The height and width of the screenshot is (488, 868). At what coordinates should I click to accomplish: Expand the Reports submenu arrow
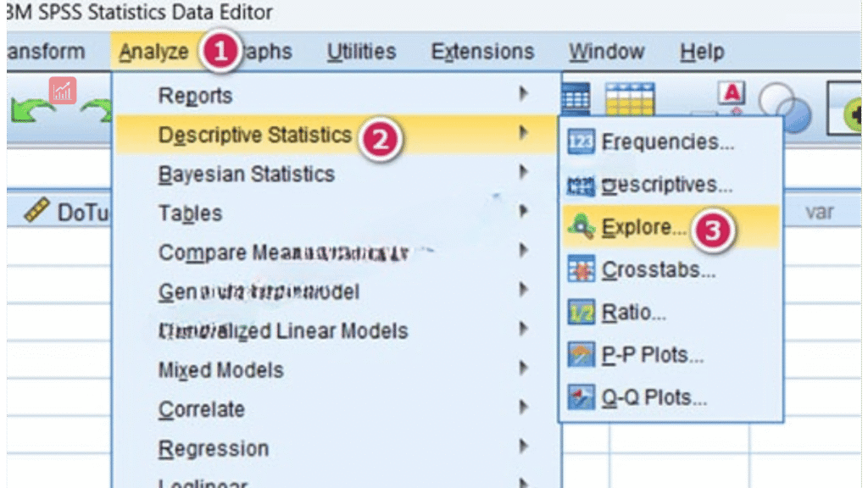[524, 94]
